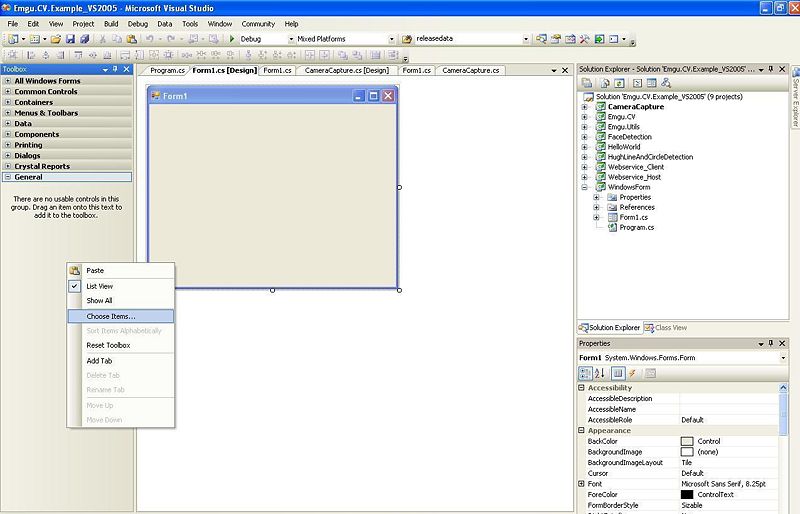Click the Open File folder icon

tap(56, 39)
